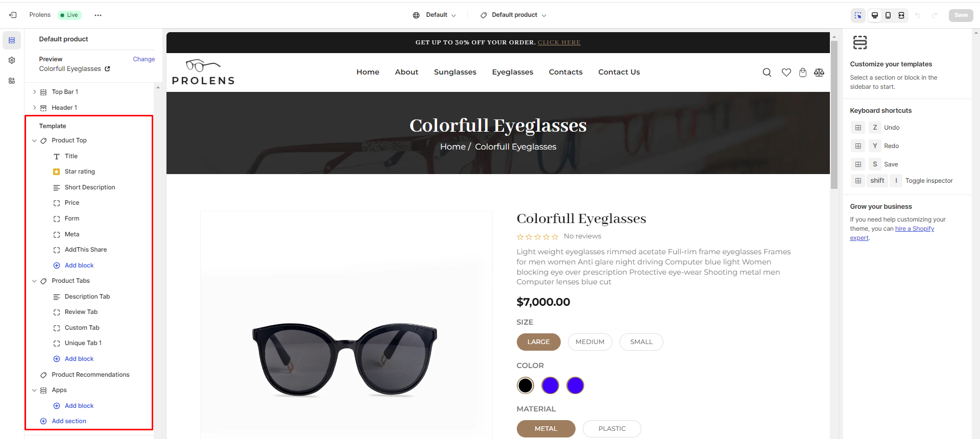
Task: Select the SMALL size option
Action: tap(641, 342)
